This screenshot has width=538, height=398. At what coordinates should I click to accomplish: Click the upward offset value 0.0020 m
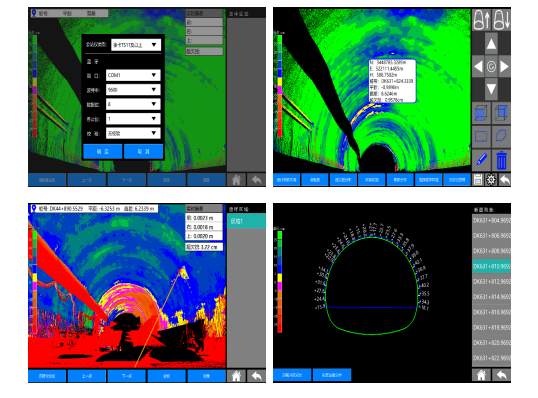(x=204, y=236)
